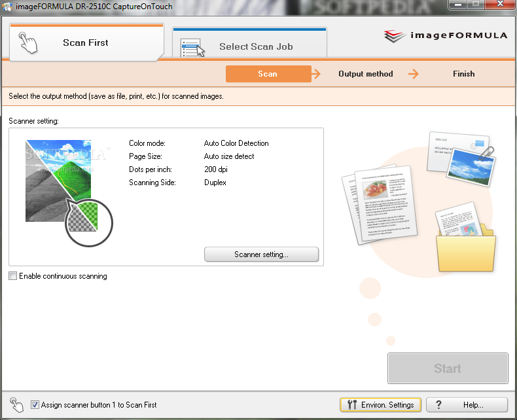Image resolution: width=517 pixels, height=420 pixels.
Task: Open the Help button
Action: [467, 404]
